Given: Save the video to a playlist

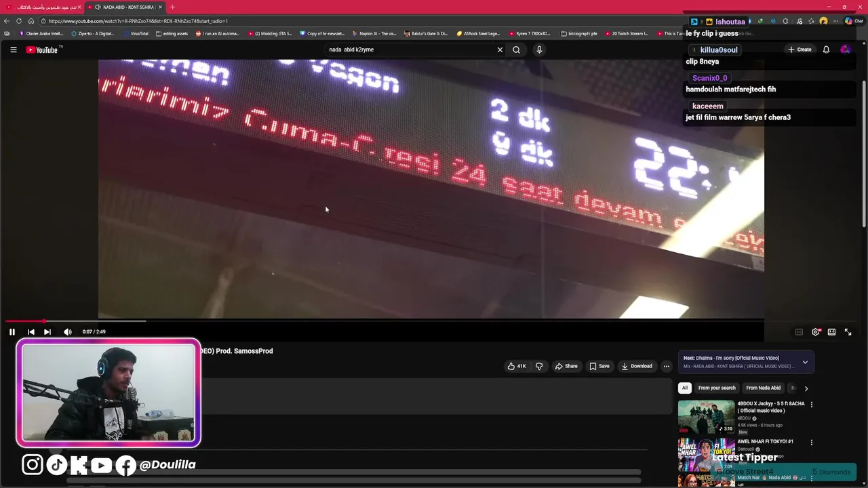Looking at the screenshot, I should point(599,366).
